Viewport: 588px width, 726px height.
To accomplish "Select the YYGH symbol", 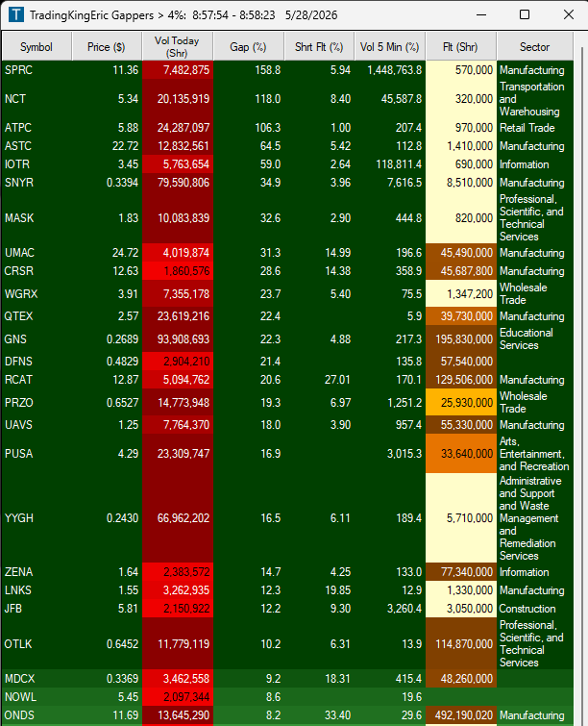I will pyautogui.click(x=19, y=517).
